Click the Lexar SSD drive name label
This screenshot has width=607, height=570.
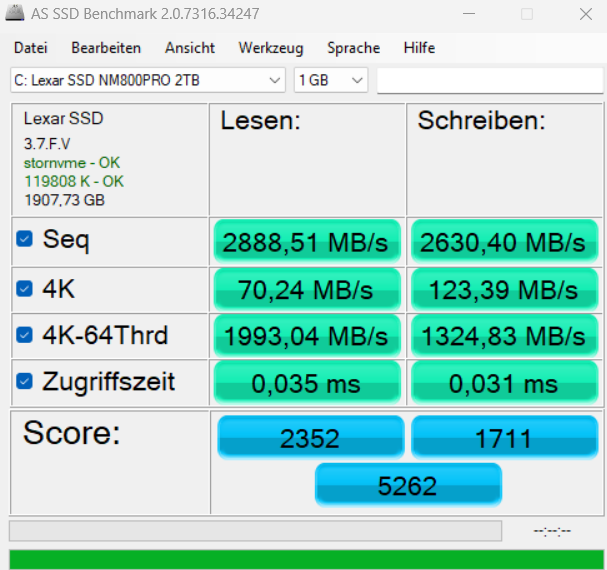(x=63, y=118)
